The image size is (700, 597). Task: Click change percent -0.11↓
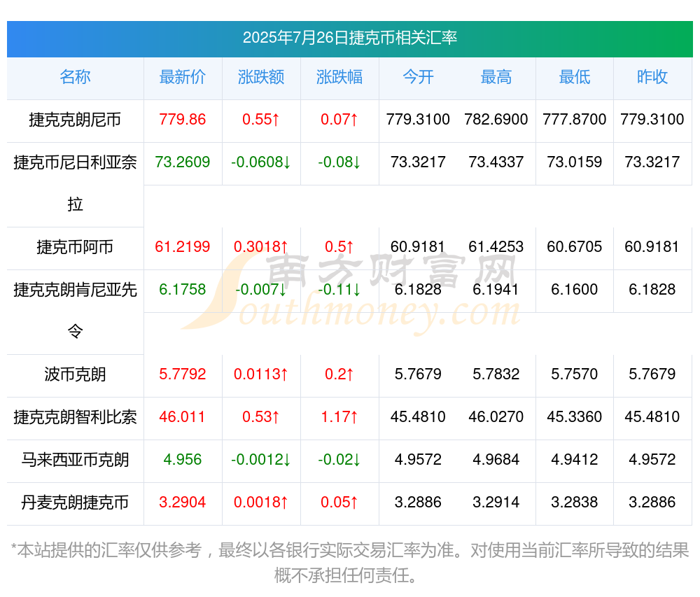pos(339,290)
